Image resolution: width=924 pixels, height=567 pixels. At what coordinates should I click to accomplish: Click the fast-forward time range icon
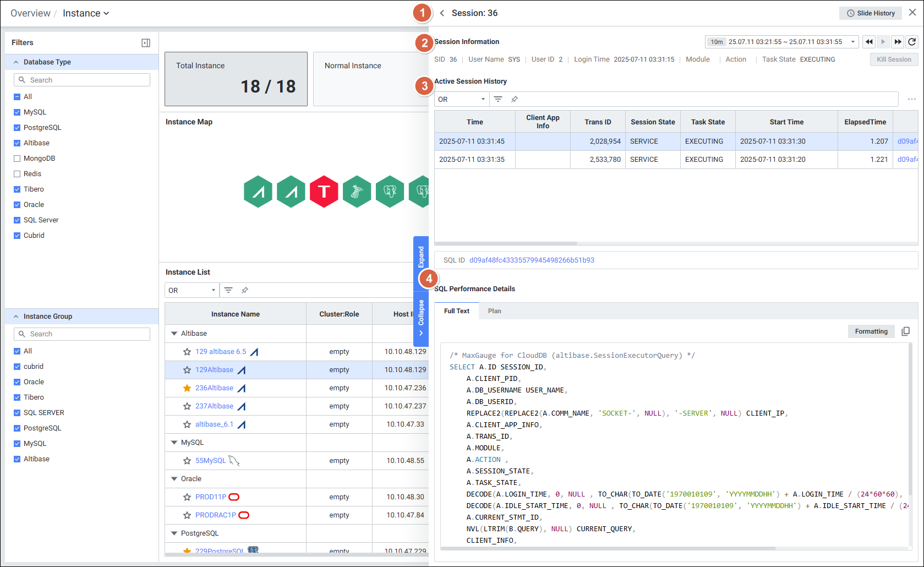(x=898, y=42)
